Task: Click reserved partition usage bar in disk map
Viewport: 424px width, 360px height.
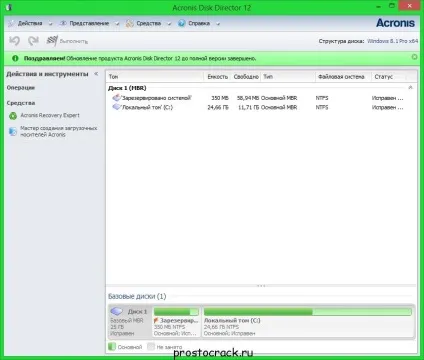Action: [x=176, y=312]
